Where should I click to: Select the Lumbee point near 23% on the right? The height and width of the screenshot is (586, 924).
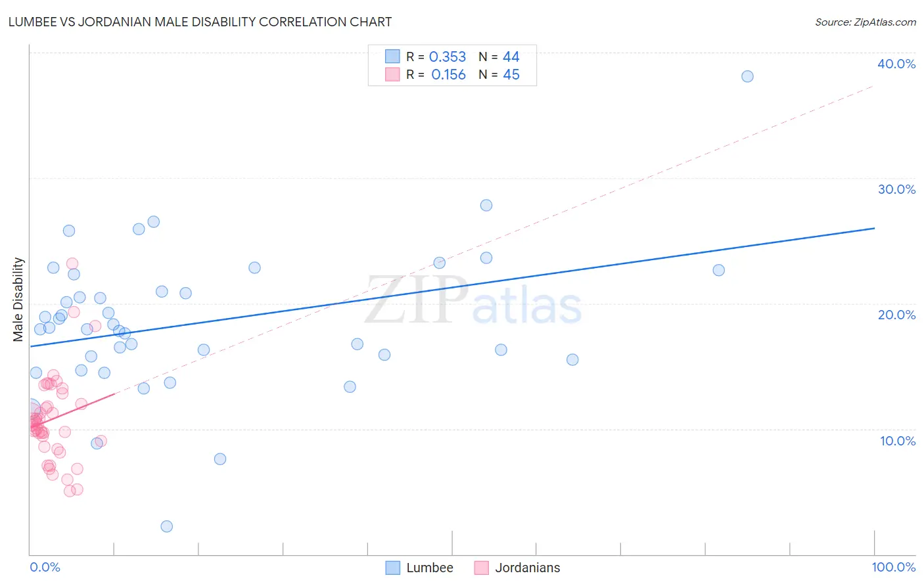pyautogui.click(x=719, y=270)
